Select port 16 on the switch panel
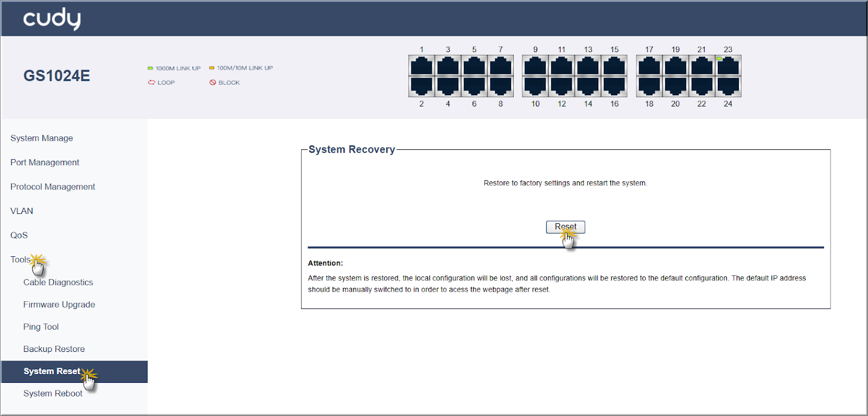Viewport: 868px width, 416px height. (x=614, y=86)
